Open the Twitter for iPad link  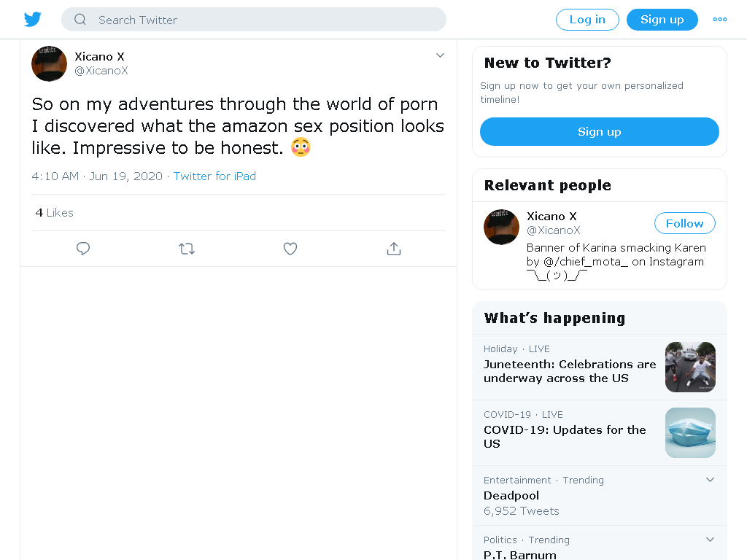(214, 176)
